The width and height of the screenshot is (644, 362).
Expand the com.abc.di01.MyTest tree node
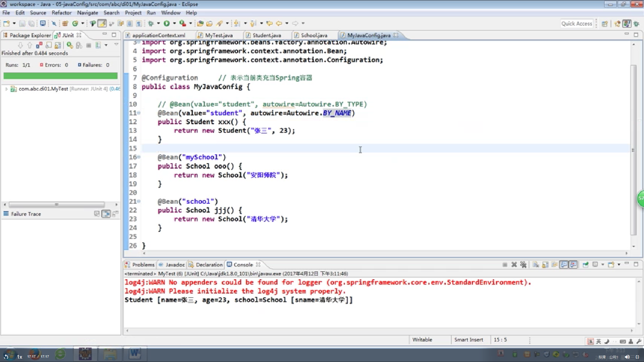(x=6, y=89)
